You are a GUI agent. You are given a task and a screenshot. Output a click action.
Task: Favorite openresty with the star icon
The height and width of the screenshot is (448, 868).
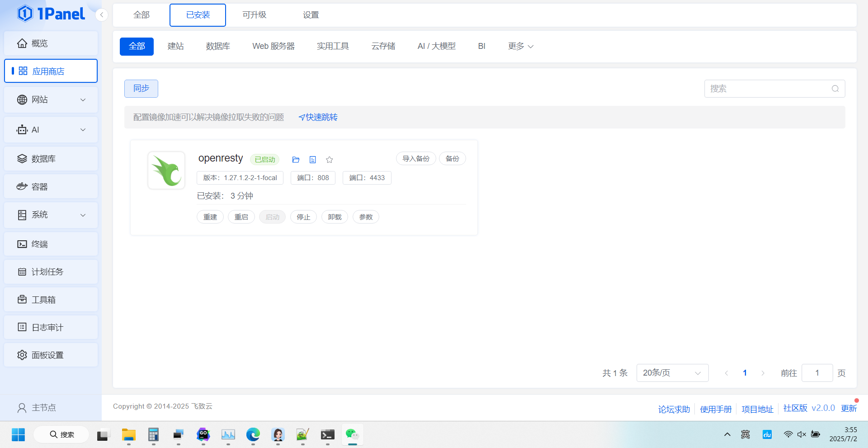tap(329, 160)
